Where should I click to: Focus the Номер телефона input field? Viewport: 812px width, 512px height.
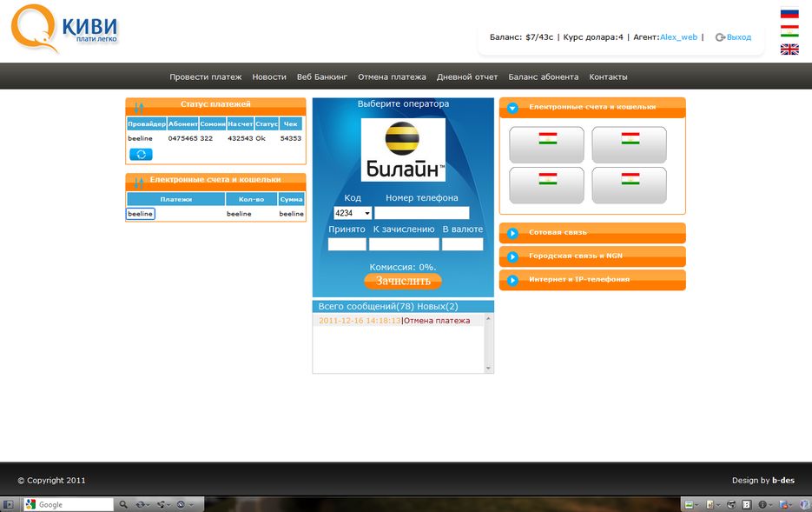(x=421, y=213)
